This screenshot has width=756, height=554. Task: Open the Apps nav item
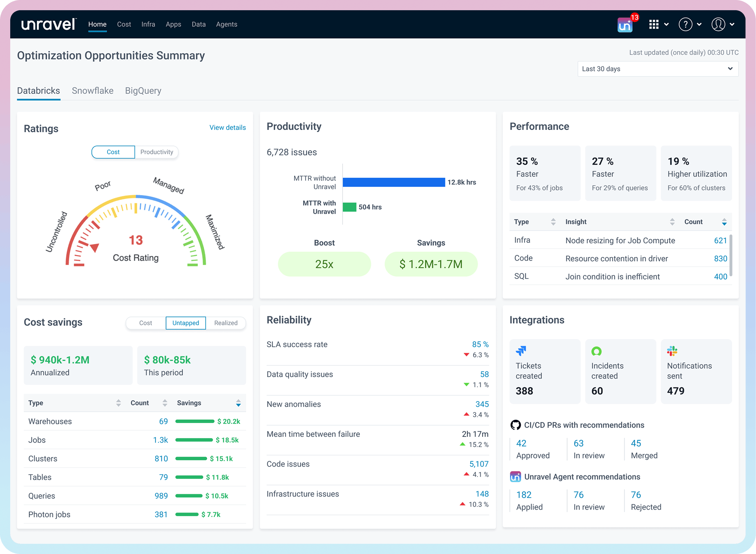pyautogui.click(x=173, y=24)
